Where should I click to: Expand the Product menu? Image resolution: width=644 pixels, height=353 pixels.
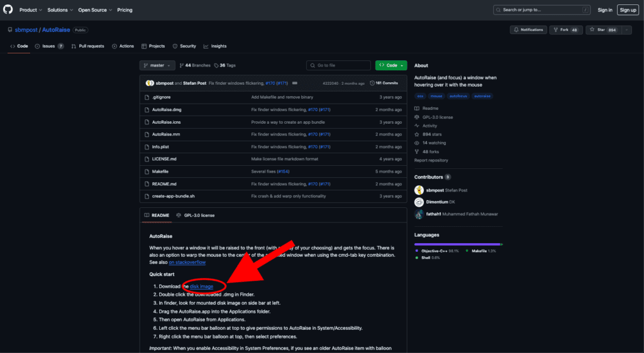coord(31,10)
